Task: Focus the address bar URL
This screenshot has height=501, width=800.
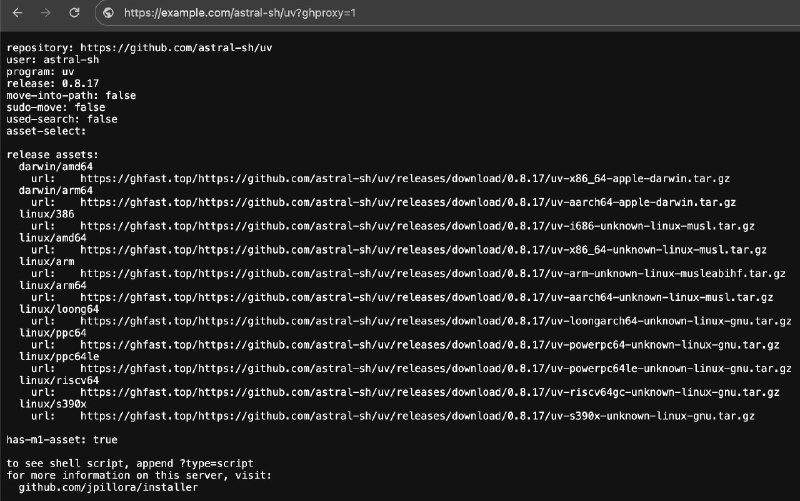Action: (x=240, y=13)
